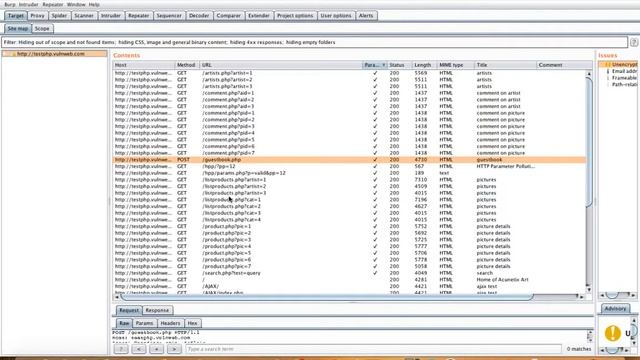Select the 'Home of Acunetix Art' row
The image size is (640, 360).
click(x=349, y=280)
